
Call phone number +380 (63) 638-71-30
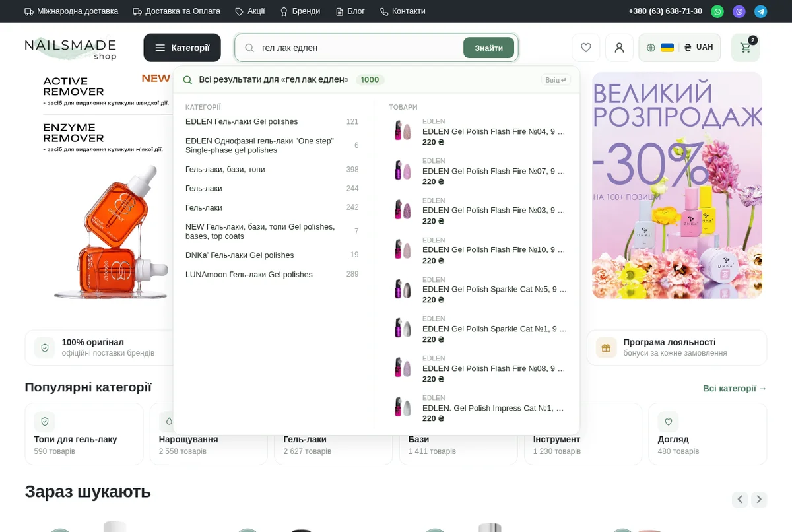(665, 11)
